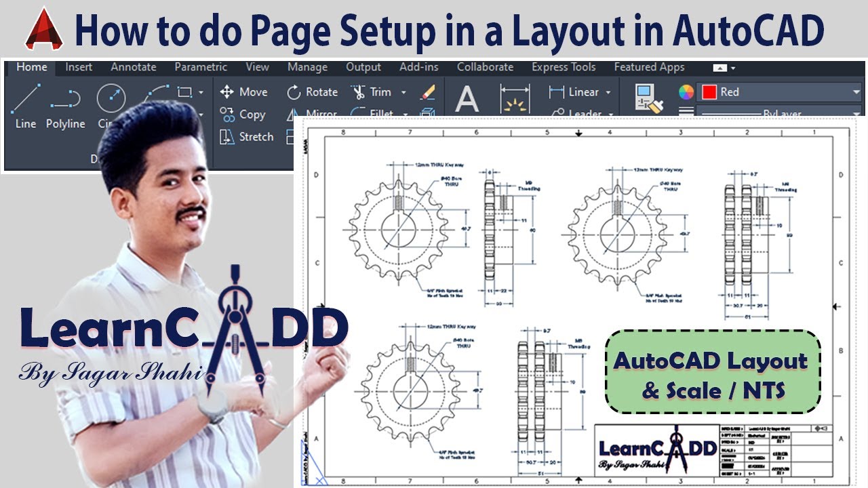Activate the Trim command
Viewport: 868px width, 488px height.
[372, 92]
